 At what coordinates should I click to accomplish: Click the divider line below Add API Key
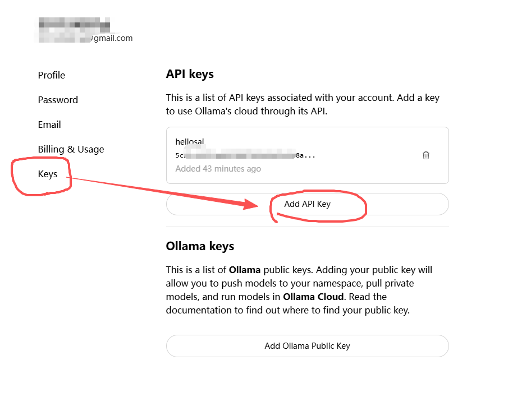click(x=307, y=227)
